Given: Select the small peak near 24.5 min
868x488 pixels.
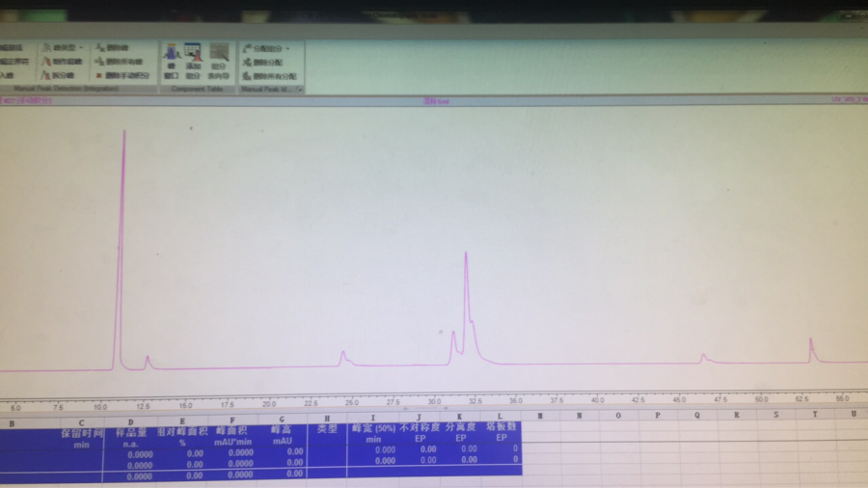Looking at the screenshot, I should click(x=343, y=358).
